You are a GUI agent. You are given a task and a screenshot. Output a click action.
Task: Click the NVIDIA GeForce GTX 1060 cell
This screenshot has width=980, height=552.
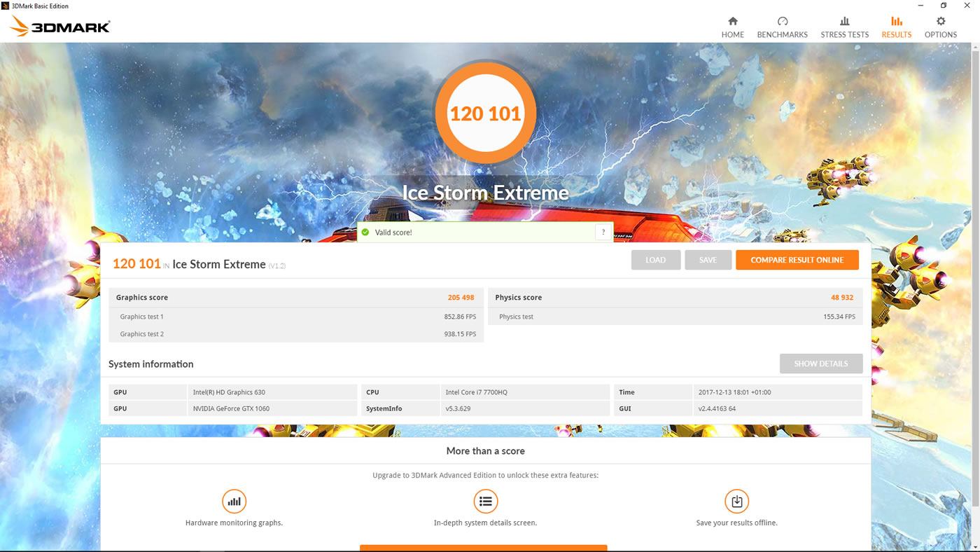[272, 408]
